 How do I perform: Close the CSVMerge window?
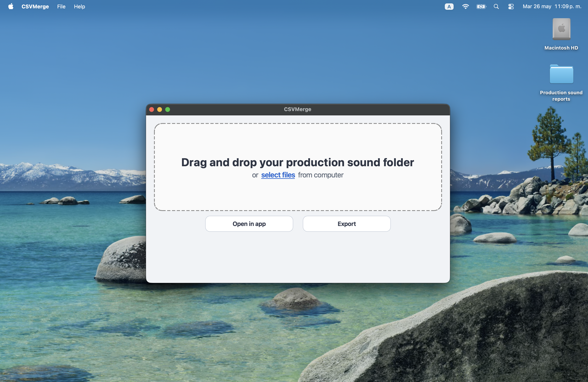tap(152, 109)
